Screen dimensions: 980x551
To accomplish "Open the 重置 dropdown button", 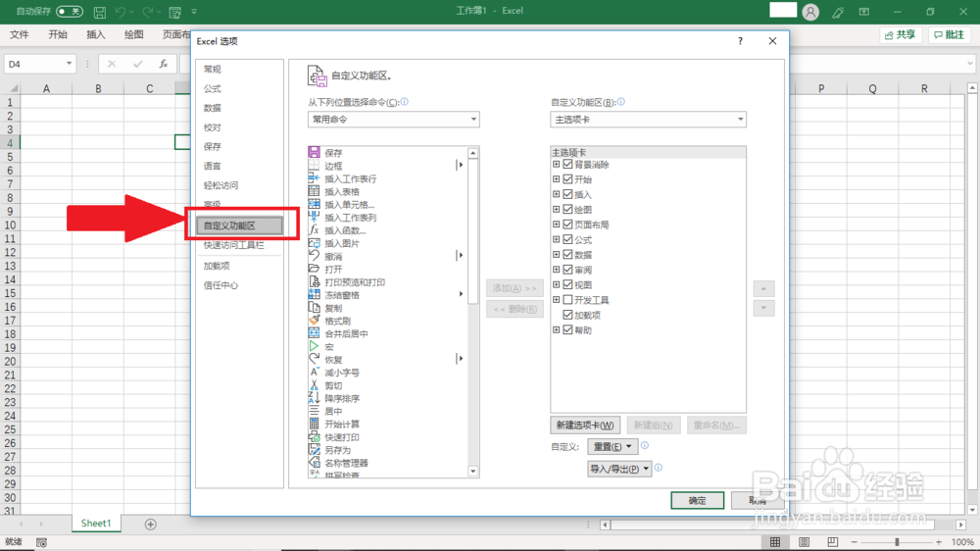I will 612,446.
